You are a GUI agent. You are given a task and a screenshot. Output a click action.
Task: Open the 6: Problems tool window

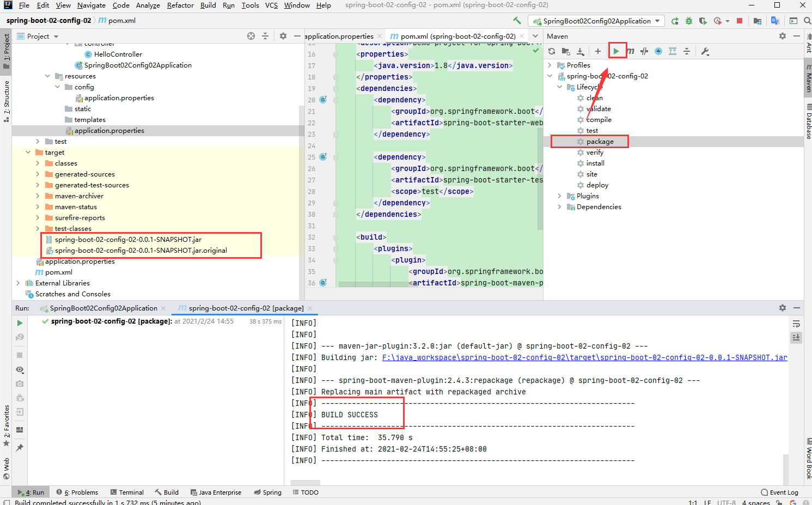tap(77, 492)
